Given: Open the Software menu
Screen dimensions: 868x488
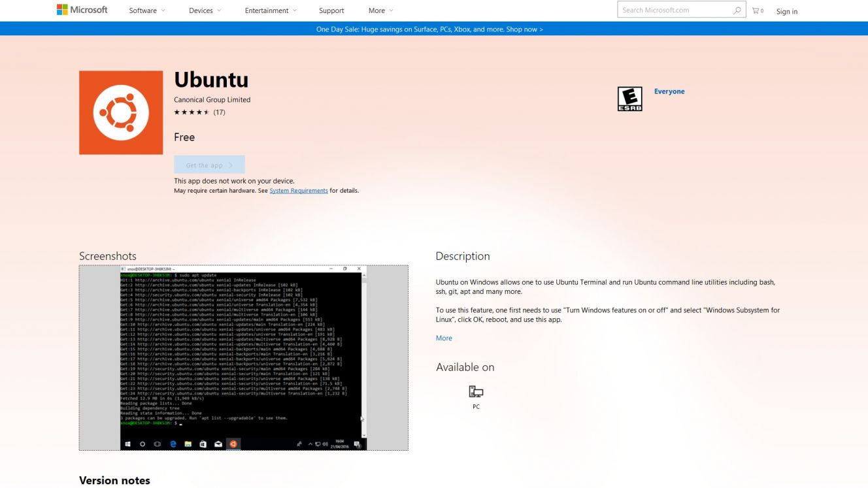Looking at the screenshot, I should click(147, 10).
